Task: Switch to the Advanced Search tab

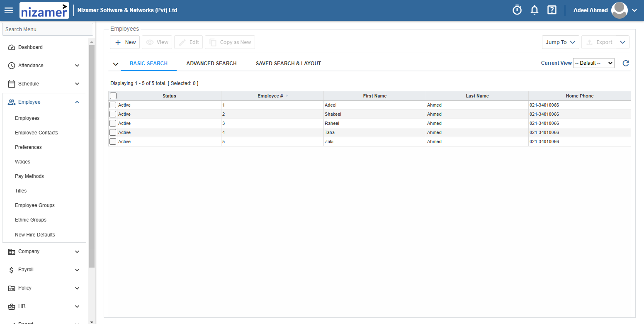Action: tap(211, 63)
